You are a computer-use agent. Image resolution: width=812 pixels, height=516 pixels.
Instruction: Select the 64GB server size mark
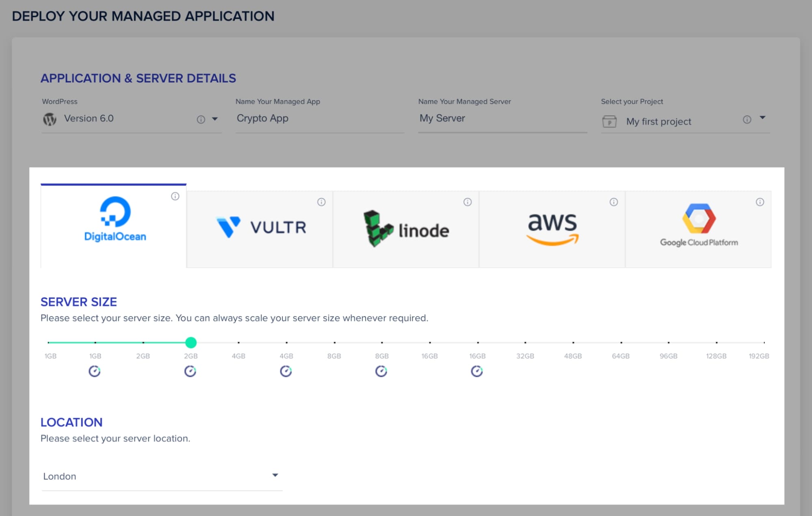coord(621,343)
